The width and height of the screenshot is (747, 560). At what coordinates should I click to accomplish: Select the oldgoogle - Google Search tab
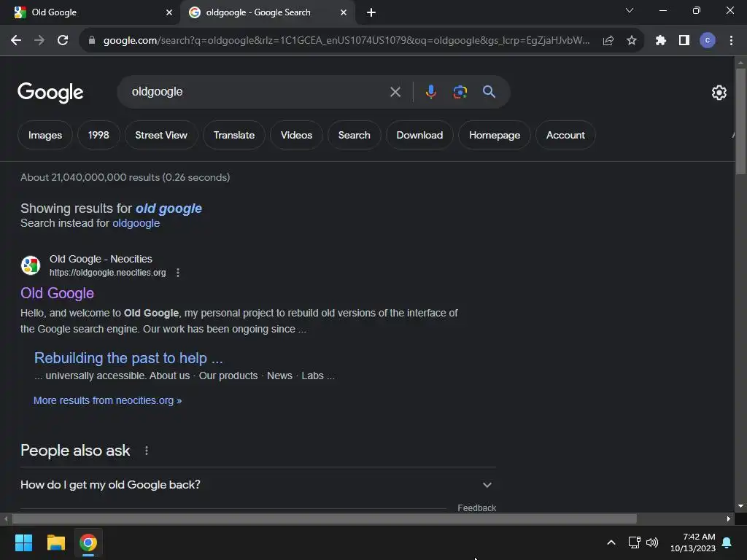coord(267,12)
